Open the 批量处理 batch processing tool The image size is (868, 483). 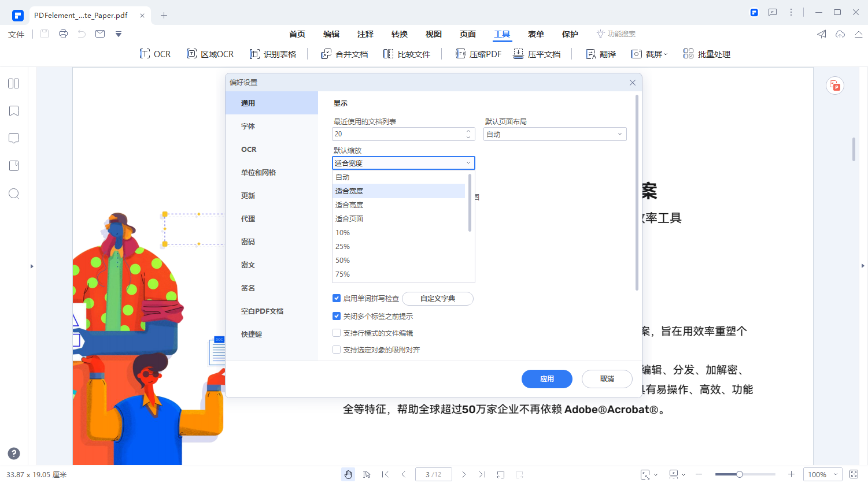click(706, 53)
